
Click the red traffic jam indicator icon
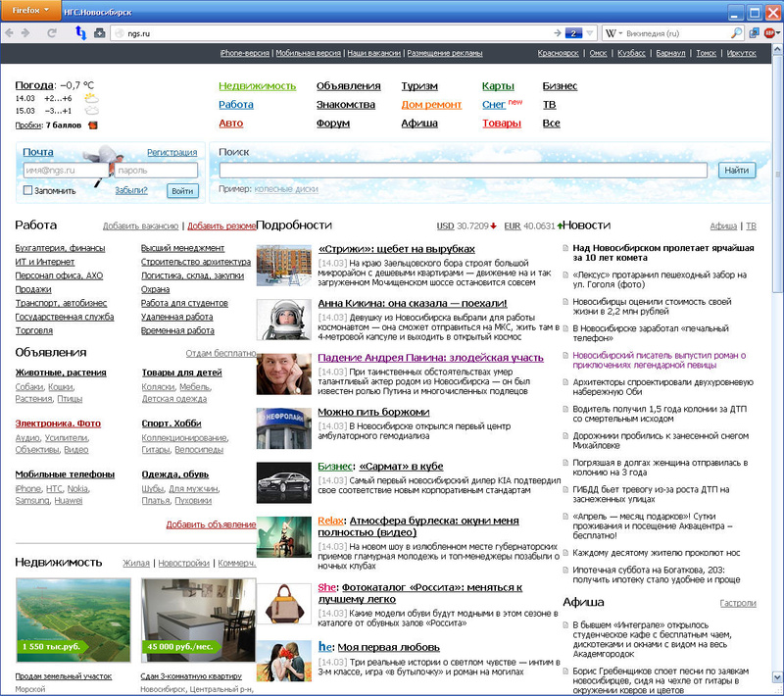pyautogui.click(x=93, y=124)
